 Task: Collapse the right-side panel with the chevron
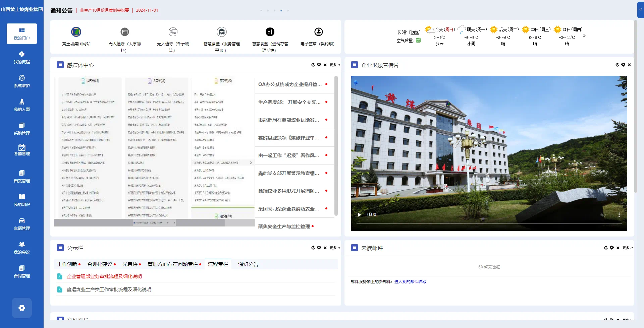tap(640, 9)
